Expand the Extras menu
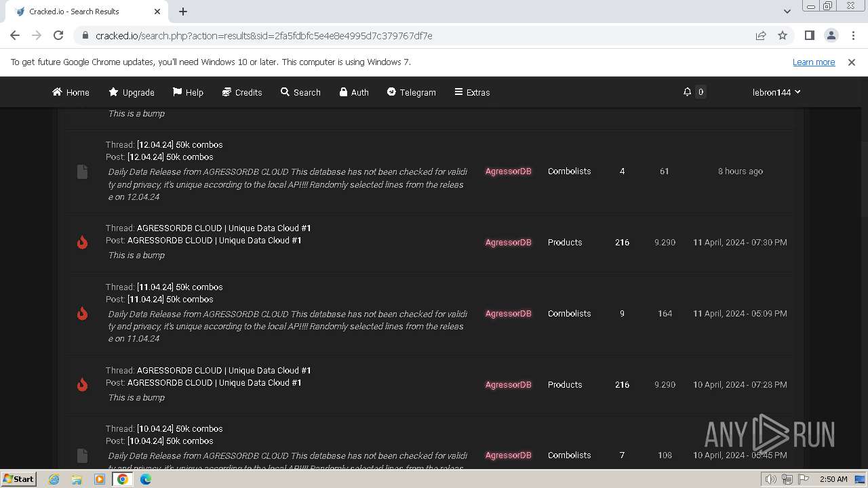Image resolution: width=868 pixels, height=488 pixels. click(472, 92)
